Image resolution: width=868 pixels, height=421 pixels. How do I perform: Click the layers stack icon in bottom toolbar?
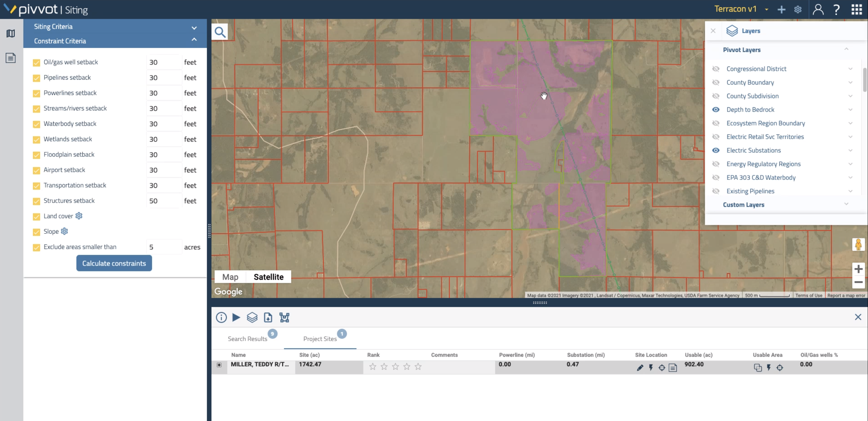[x=252, y=318]
